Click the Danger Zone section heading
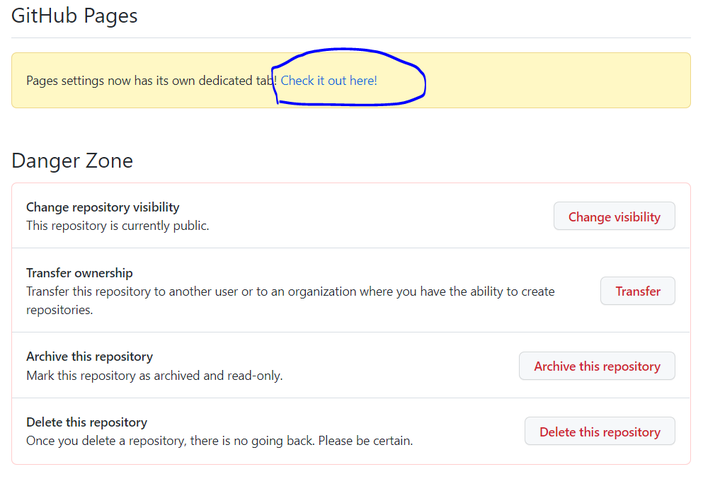The image size is (720, 486). (x=72, y=161)
